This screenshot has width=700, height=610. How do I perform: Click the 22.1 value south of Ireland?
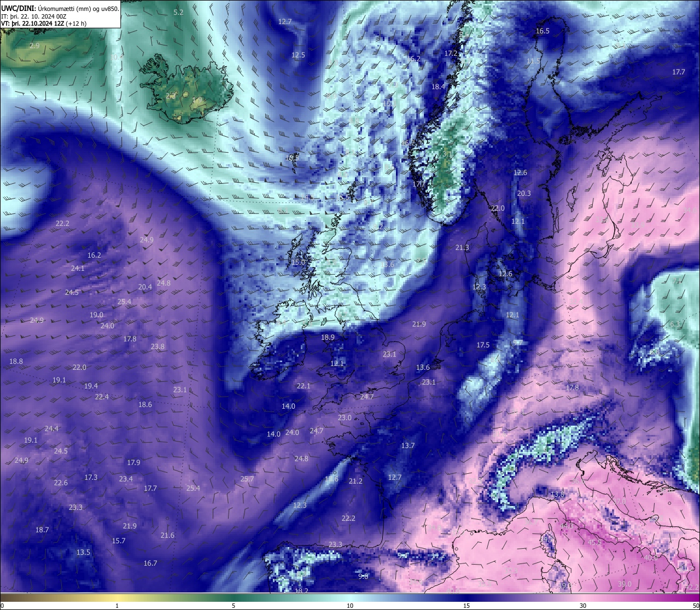[304, 386]
